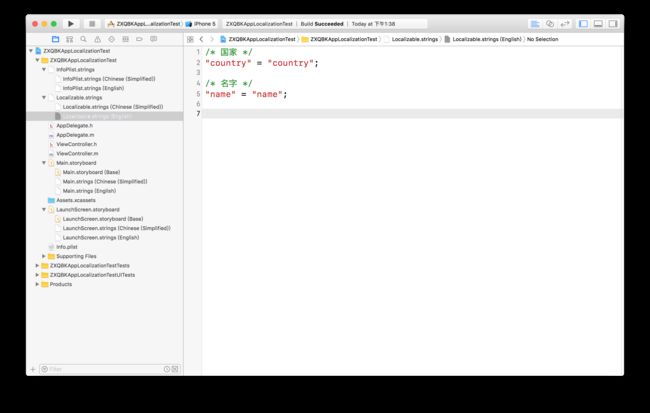Select LaunchScreen.strings (English)
Viewport: 650px width, 413px height.
(101, 238)
